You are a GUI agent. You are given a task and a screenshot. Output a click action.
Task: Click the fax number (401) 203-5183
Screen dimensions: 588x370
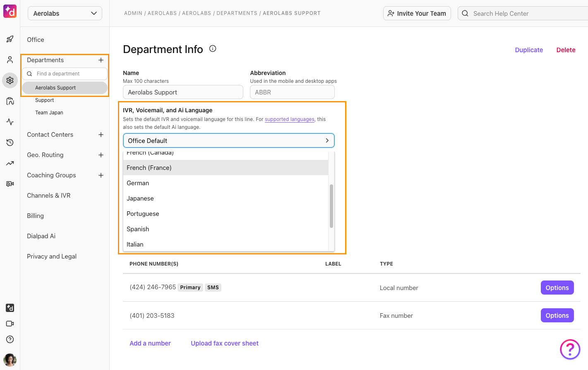152,316
